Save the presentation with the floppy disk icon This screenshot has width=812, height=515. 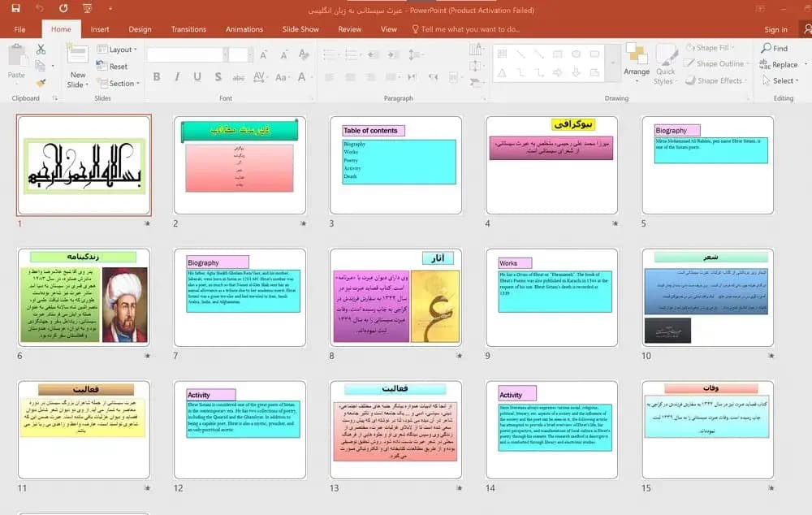pos(15,8)
